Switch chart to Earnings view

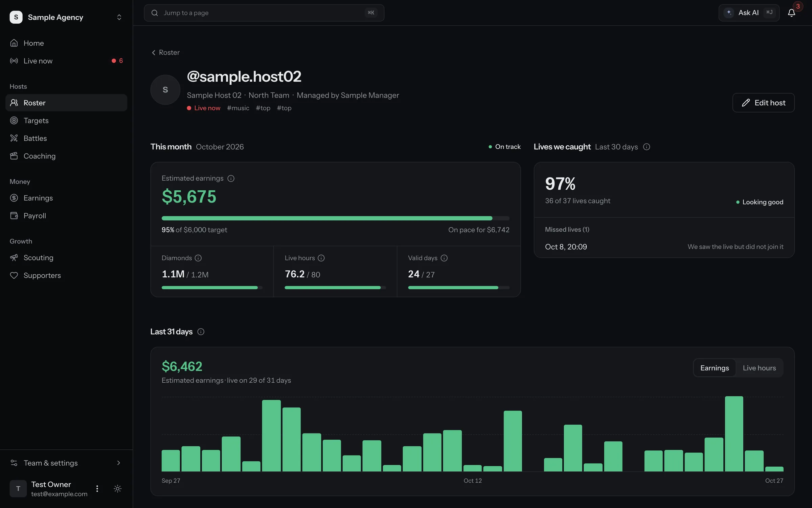click(715, 368)
